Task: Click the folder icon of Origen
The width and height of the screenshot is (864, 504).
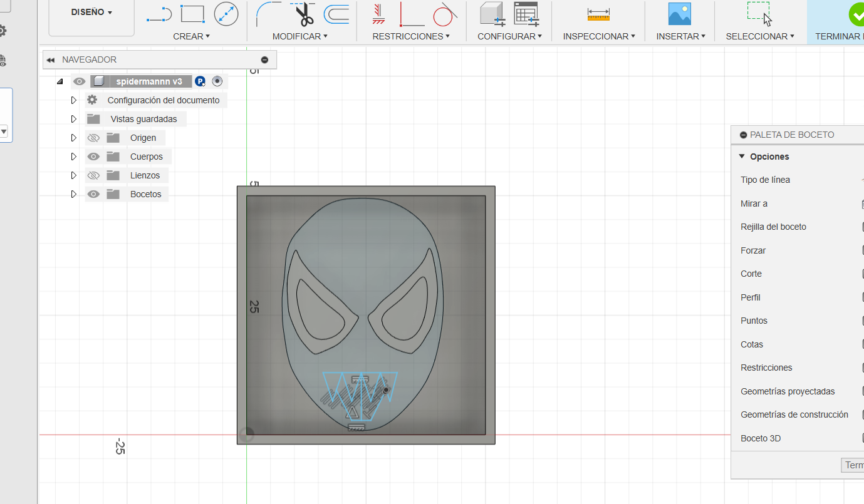Action: [x=113, y=138]
